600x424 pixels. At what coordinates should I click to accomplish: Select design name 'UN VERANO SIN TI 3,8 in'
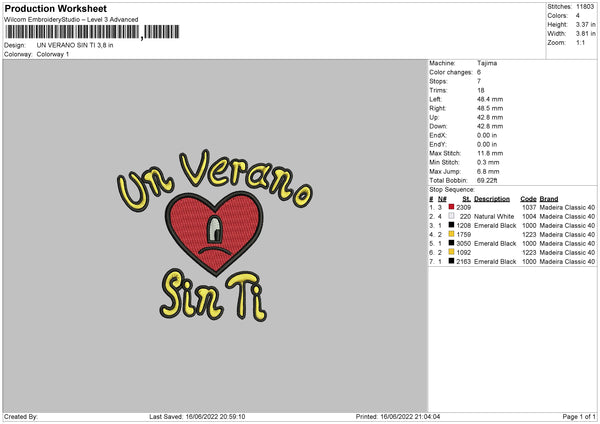[75, 45]
